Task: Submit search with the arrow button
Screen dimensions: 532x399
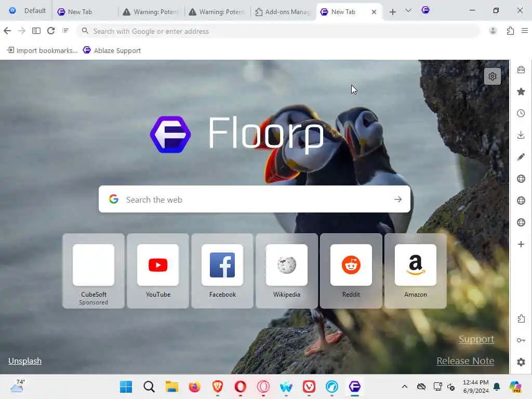Action: pos(398,199)
